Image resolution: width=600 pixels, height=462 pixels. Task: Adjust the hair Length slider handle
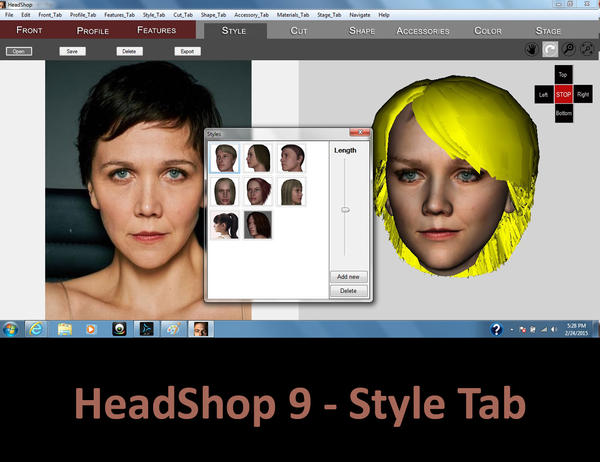(x=345, y=210)
